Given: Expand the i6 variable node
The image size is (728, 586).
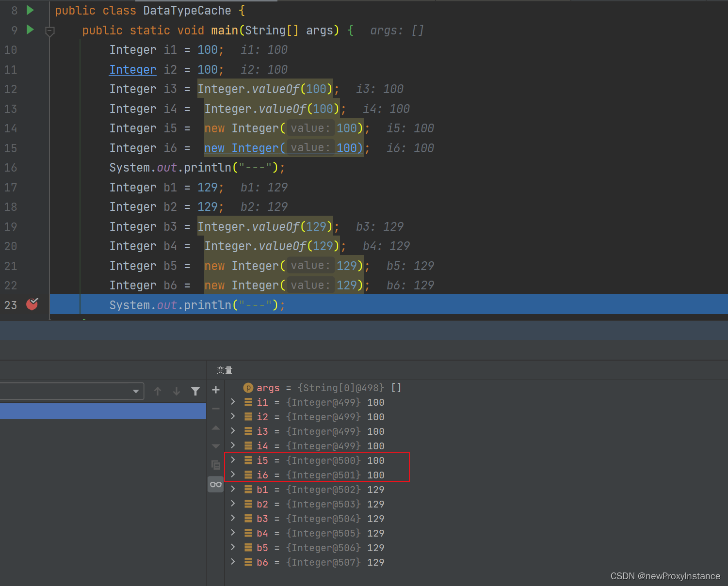Looking at the screenshot, I should (x=233, y=475).
